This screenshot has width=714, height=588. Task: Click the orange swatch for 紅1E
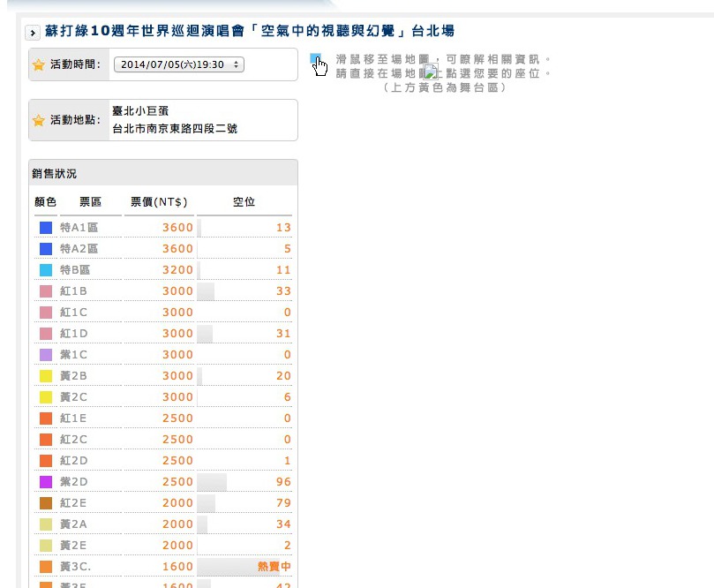(46, 418)
